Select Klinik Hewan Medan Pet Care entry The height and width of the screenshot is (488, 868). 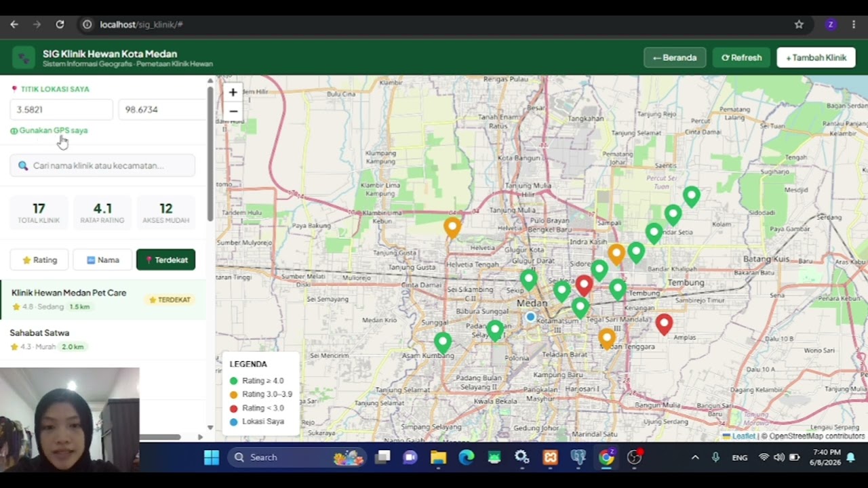102,300
